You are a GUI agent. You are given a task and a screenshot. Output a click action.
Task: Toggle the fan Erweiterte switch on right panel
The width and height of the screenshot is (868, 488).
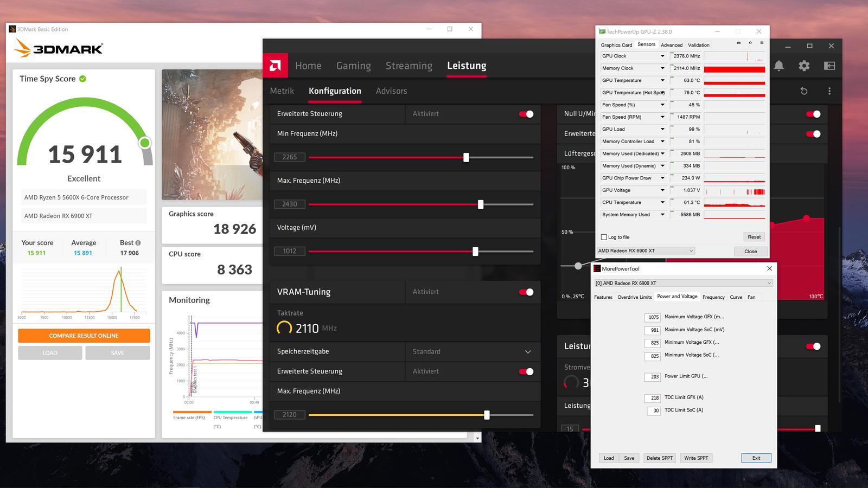[x=813, y=134]
